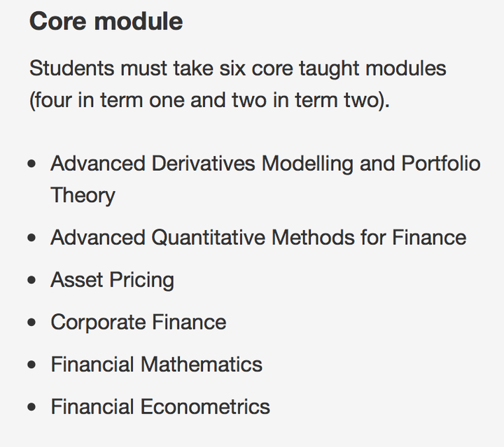Click the "Core module" heading

tap(106, 22)
